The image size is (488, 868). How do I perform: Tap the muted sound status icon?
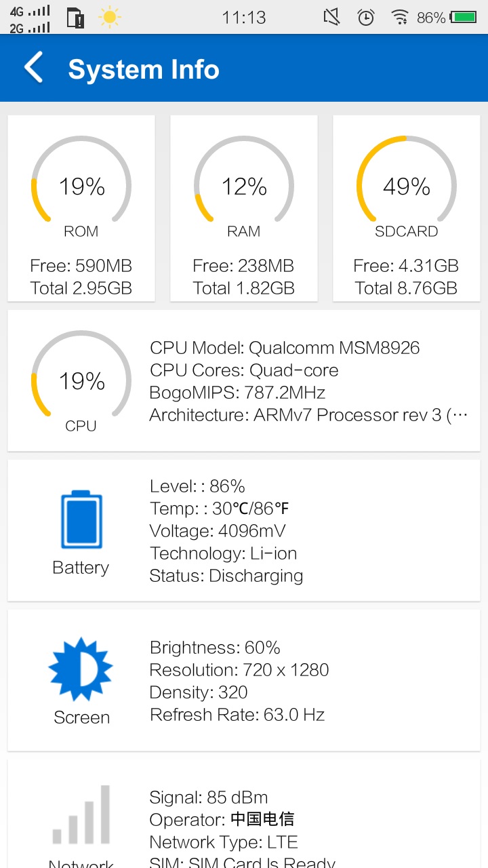(x=331, y=17)
